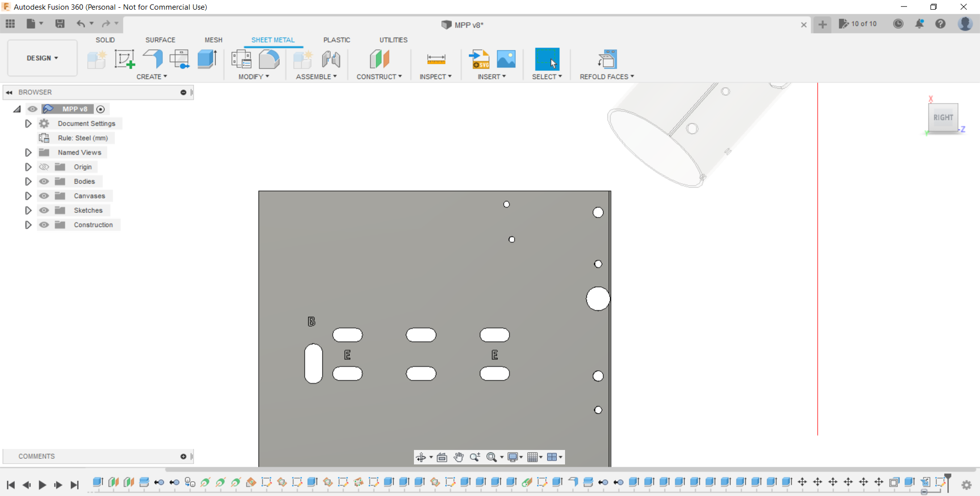Viewport: 980px width, 496px height.
Task: Open the ASSEMBLE menu
Action: click(316, 77)
